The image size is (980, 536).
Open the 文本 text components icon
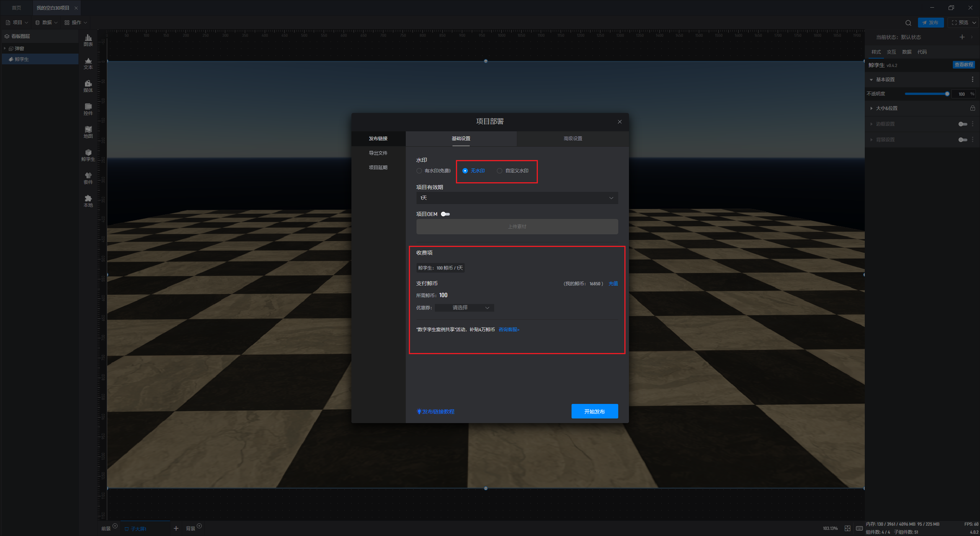click(88, 63)
